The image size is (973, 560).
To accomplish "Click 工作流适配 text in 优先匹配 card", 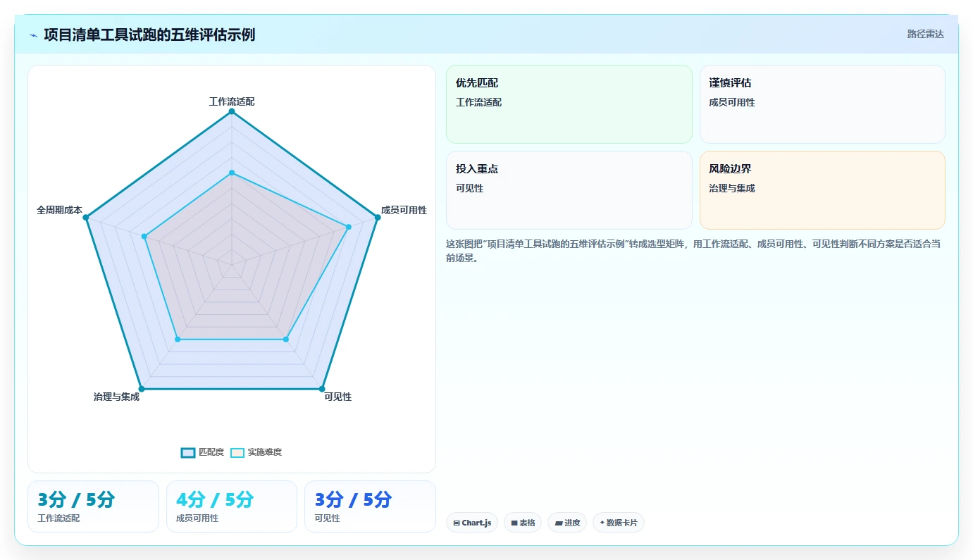I will coord(479,102).
